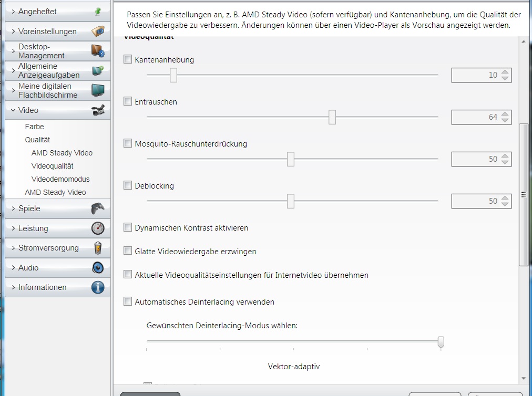532x396 pixels.
Task: Click the Video camcorder icon
Action: [x=98, y=110]
